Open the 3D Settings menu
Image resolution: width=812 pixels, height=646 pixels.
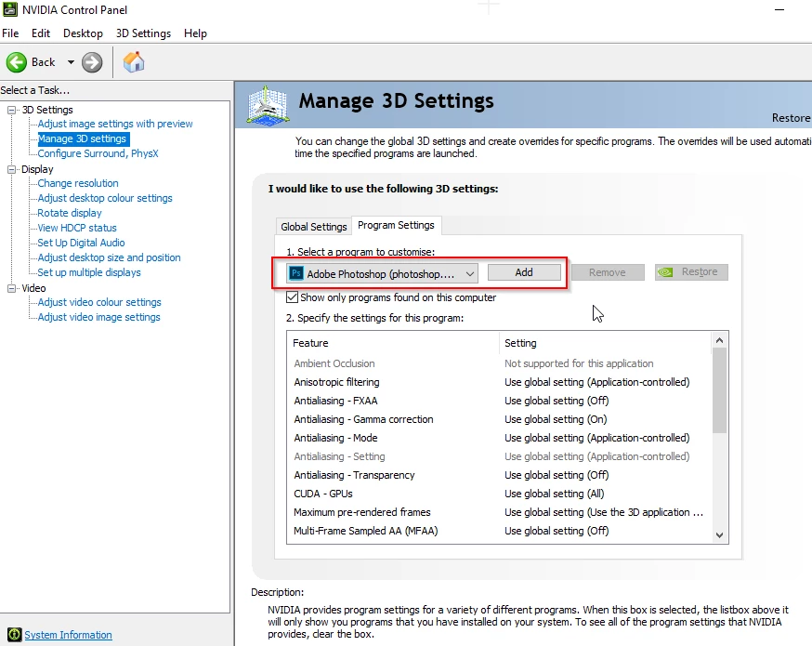tap(143, 33)
